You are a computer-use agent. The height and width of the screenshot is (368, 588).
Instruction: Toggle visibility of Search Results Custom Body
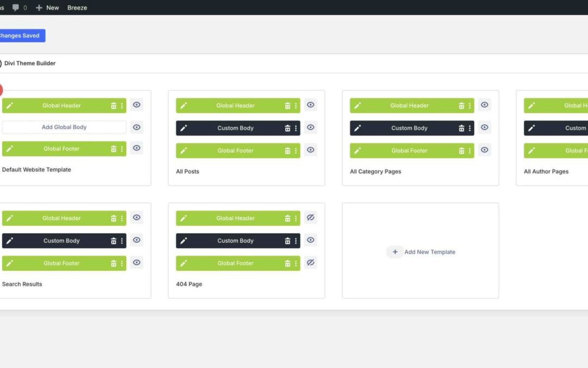pyautogui.click(x=137, y=240)
